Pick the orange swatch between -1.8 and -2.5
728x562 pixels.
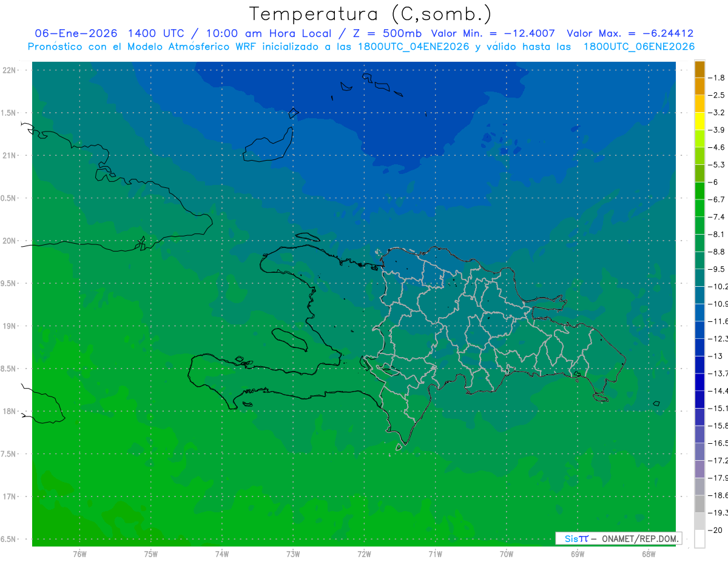[x=699, y=87]
